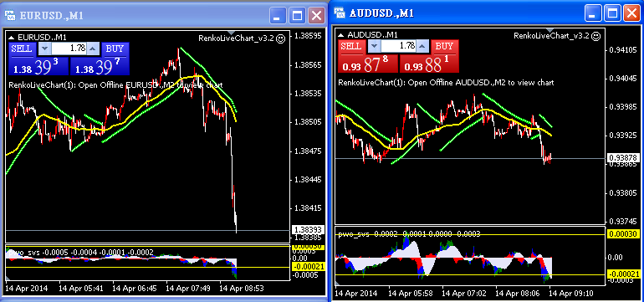Click the EURUSD window title bar chart icon
Screen dimensions: 644x302
click(x=10, y=16)
